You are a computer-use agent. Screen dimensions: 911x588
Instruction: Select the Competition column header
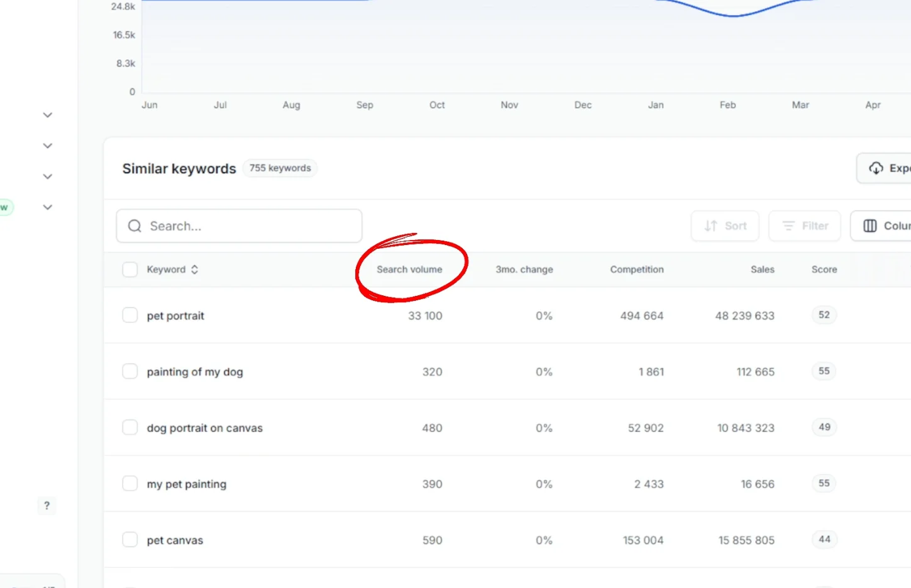click(x=637, y=269)
